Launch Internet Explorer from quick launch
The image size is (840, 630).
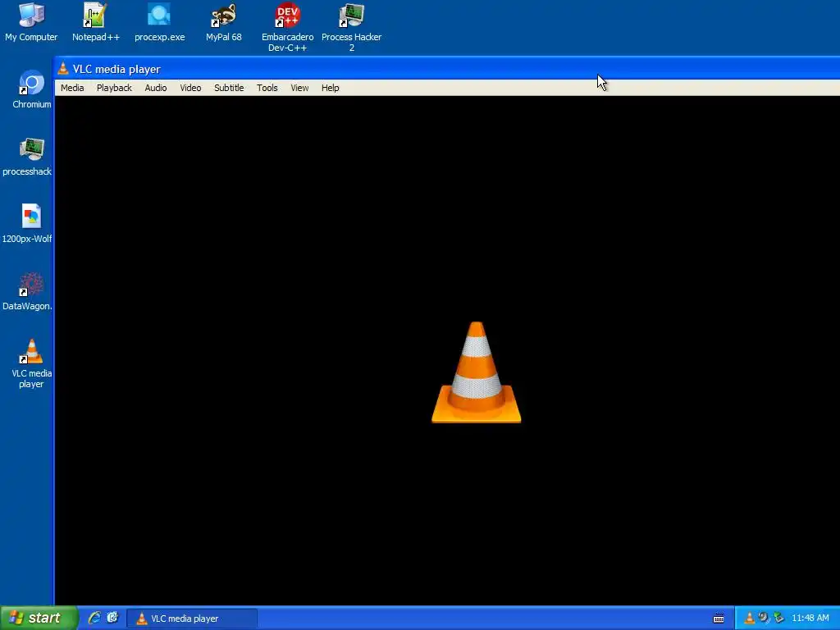[x=94, y=618]
